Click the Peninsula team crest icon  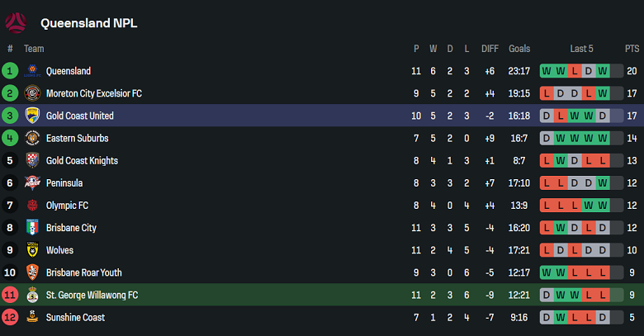(x=32, y=182)
